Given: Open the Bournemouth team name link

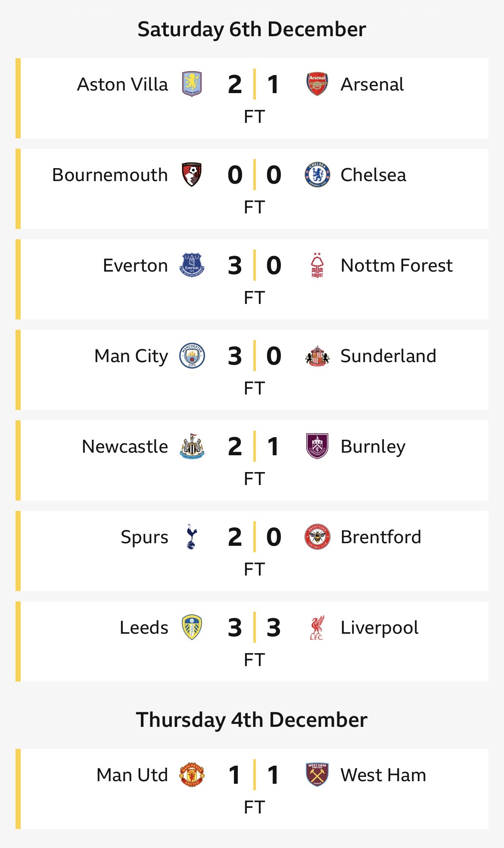Looking at the screenshot, I should 110,175.
